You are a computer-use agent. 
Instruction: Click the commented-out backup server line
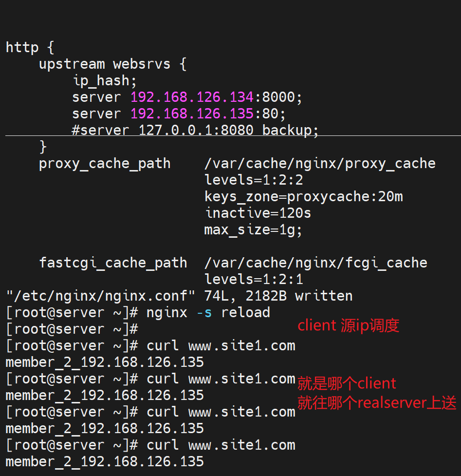[195, 131]
